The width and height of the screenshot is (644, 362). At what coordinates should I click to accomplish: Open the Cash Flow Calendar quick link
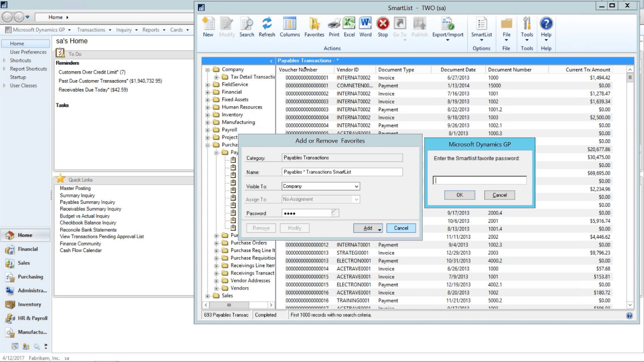pyautogui.click(x=81, y=250)
